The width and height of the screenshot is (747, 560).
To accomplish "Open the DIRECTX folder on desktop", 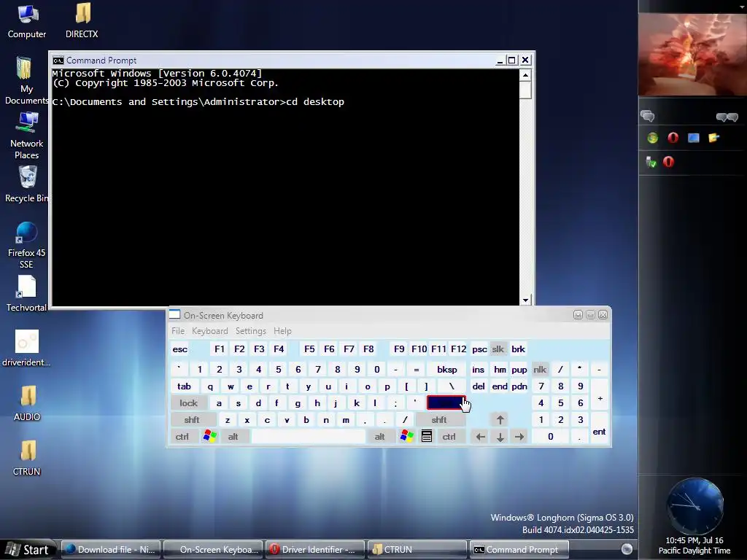I will point(82,21).
